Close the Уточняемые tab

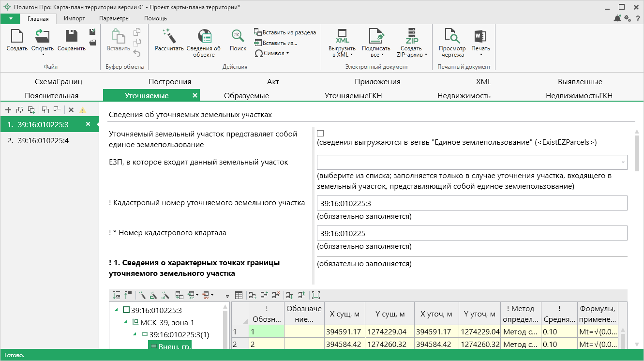click(x=195, y=96)
